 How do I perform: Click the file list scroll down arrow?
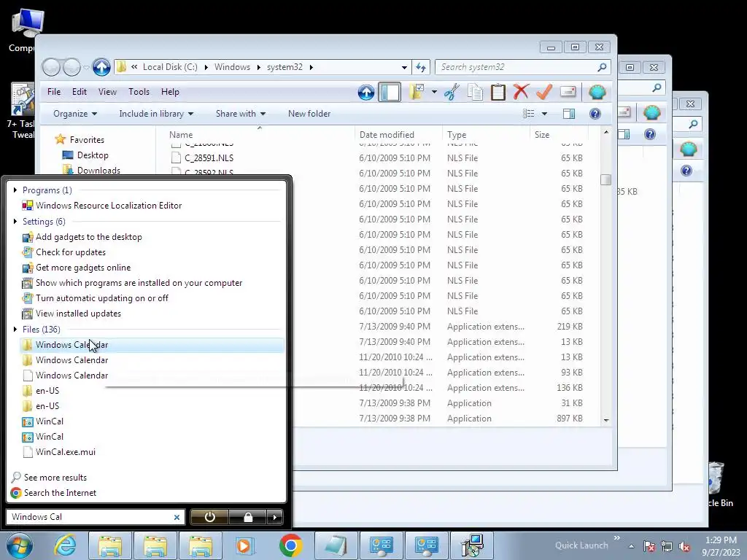coord(606,420)
